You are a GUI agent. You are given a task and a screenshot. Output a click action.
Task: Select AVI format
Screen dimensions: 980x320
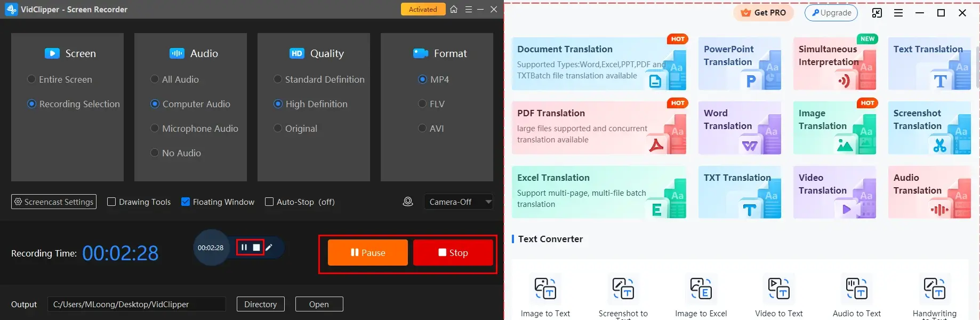431,129
